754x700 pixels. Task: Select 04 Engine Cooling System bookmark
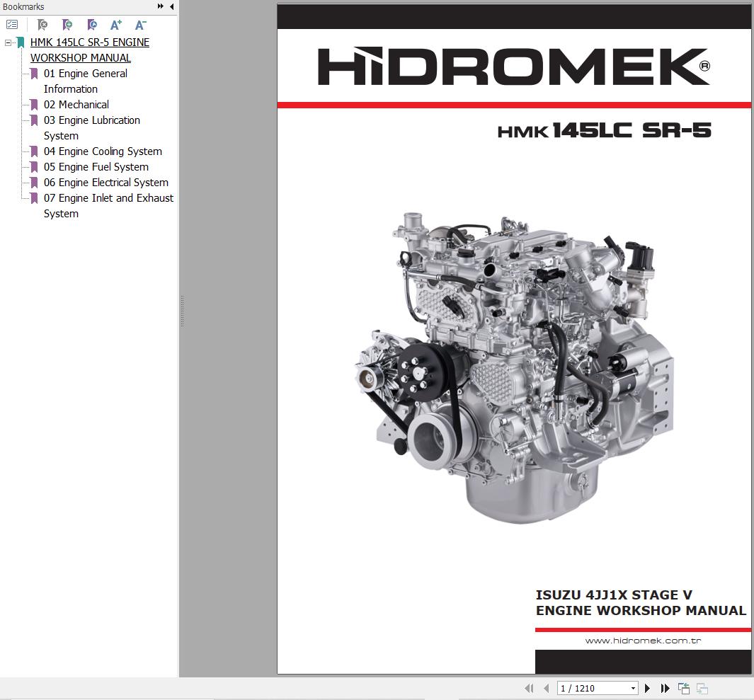click(x=103, y=151)
